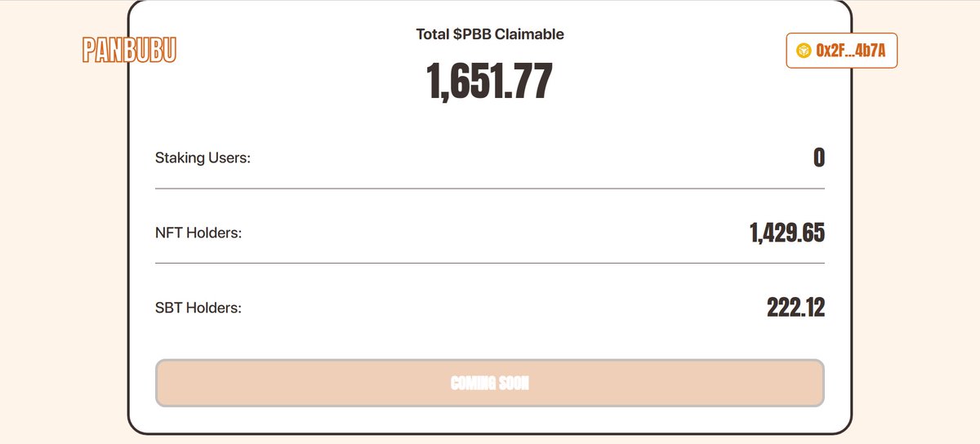980x444 pixels.
Task: Click the letter P of the PANBUBU logo
Action: (89, 50)
